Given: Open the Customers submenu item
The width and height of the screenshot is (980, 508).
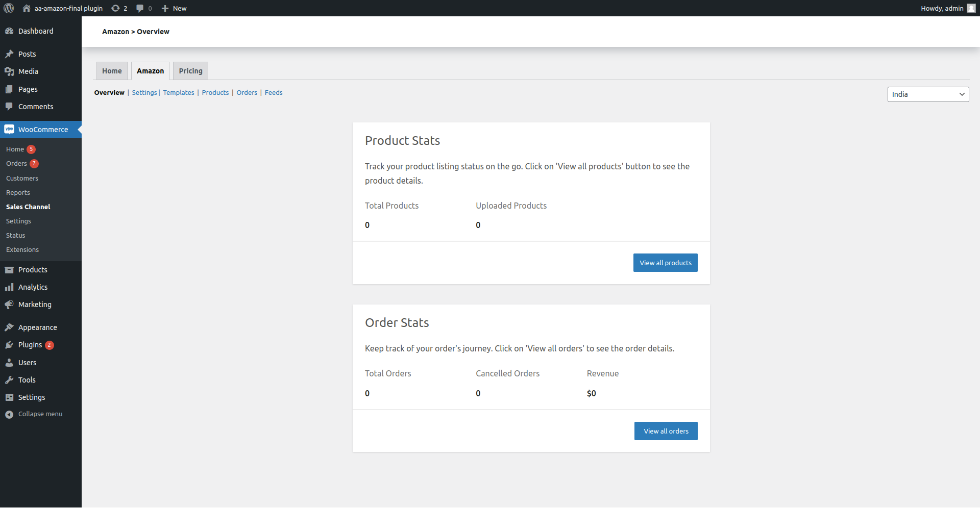Looking at the screenshot, I should pos(22,179).
